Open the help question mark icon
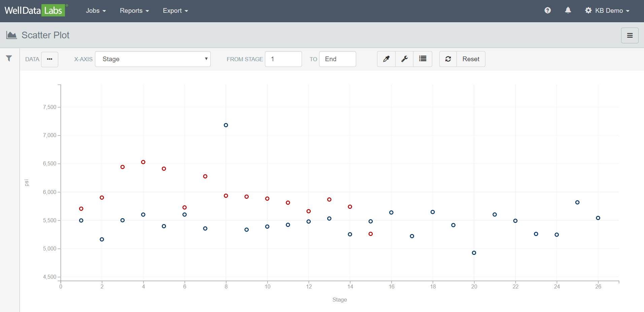 [x=547, y=10]
